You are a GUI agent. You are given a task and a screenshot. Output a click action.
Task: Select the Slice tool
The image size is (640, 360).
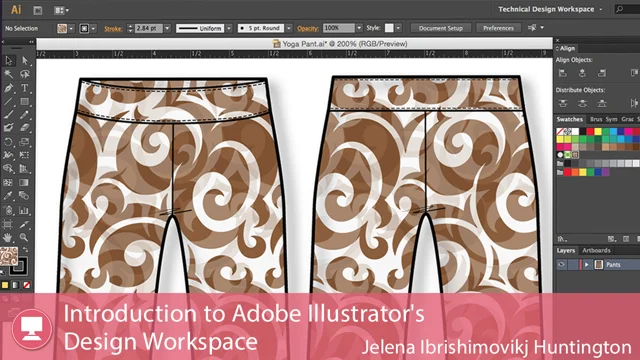[24, 224]
